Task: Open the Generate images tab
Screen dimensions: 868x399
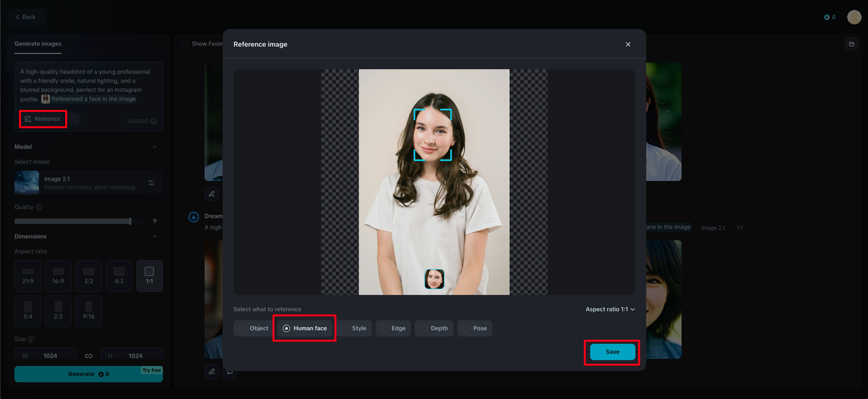Action: [38, 44]
